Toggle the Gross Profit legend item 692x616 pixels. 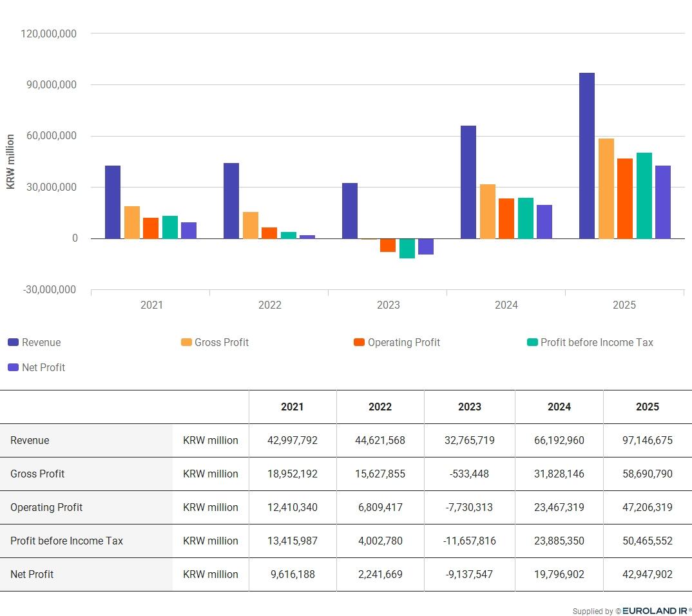[215, 342]
